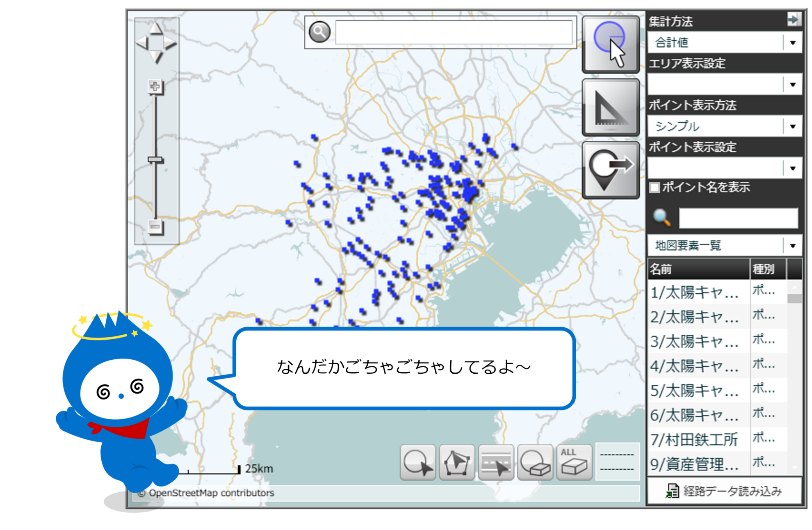The image size is (812, 530).
Task: Sort by the 名前 column header
Action: 699,269
